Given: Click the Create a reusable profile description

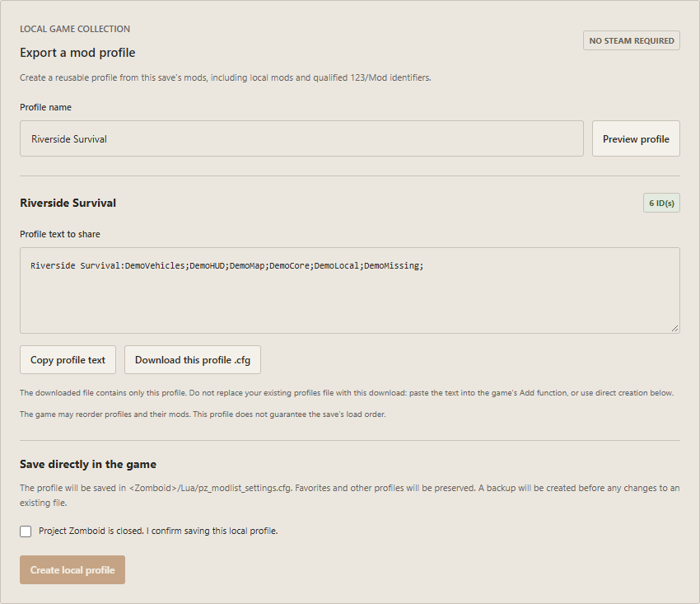Looking at the screenshot, I should [x=226, y=77].
